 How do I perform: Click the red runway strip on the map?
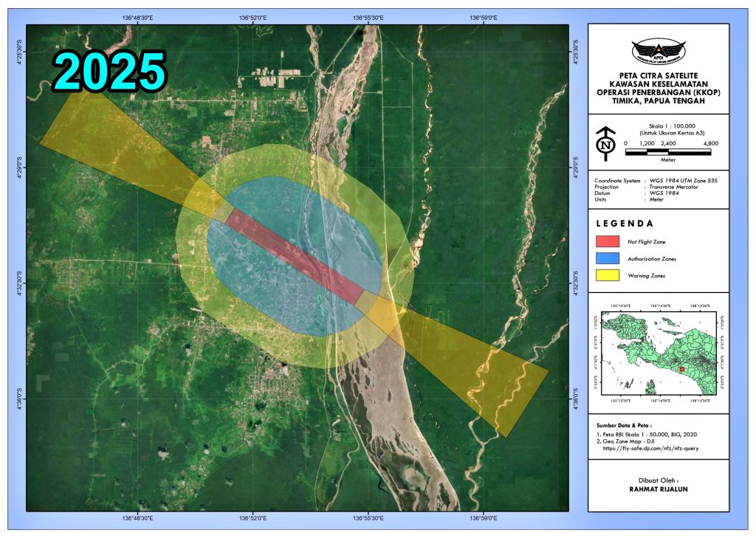294,256
